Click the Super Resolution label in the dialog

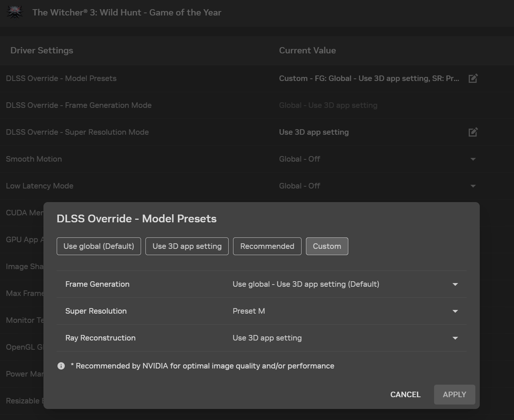(x=96, y=311)
